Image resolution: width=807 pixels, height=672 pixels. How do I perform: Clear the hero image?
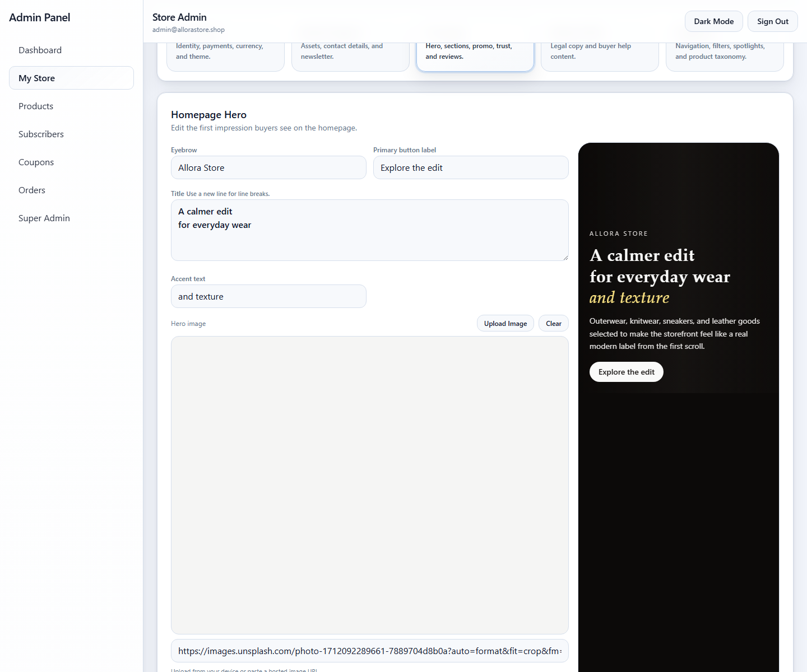pos(553,323)
